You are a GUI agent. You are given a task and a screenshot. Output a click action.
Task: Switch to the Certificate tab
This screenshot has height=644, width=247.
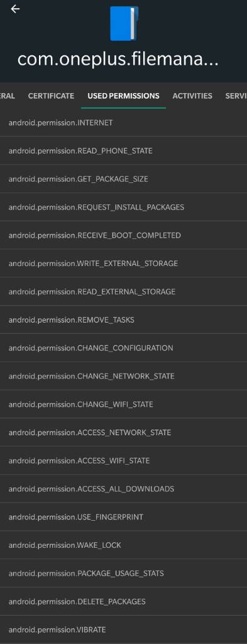pos(52,96)
